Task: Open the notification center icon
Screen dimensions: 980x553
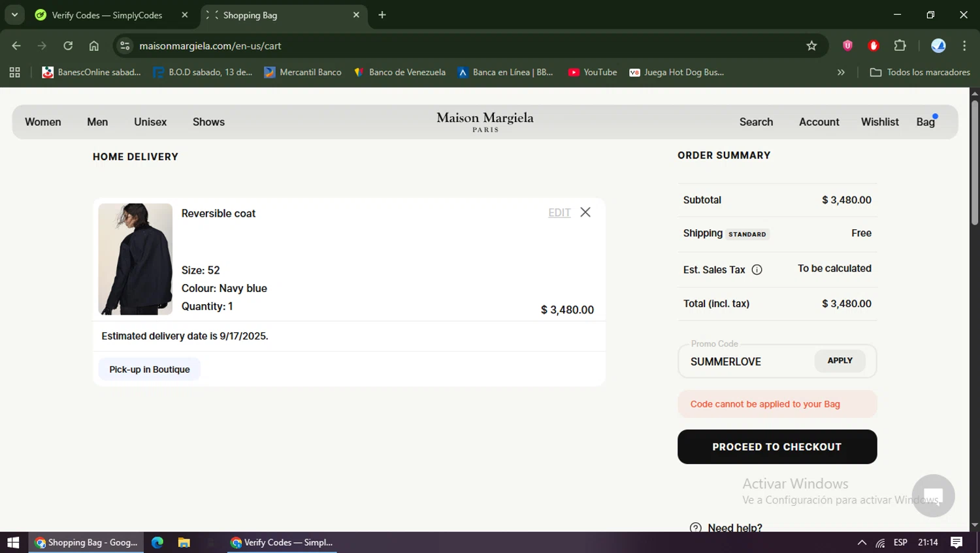Action: point(956,543)
